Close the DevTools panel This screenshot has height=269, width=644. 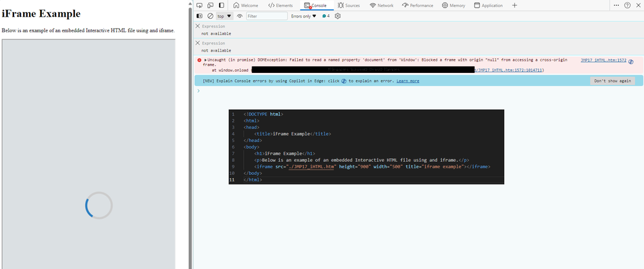638,5
